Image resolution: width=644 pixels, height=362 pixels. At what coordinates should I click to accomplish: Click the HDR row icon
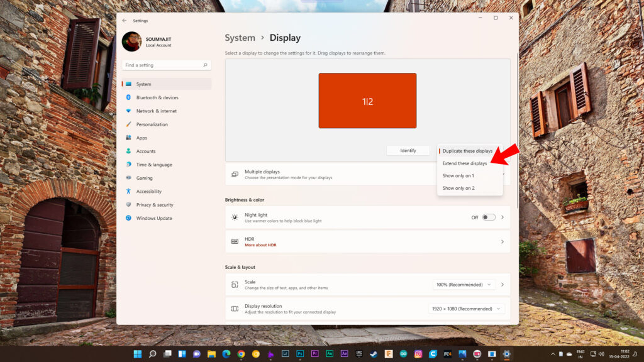(235, 242)
